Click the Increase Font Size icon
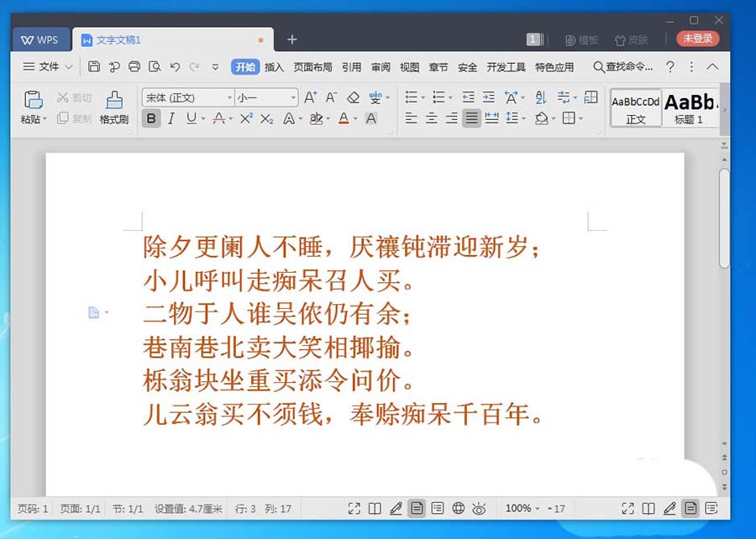Screen dimensions: 756x539 [x=312, y=97]
